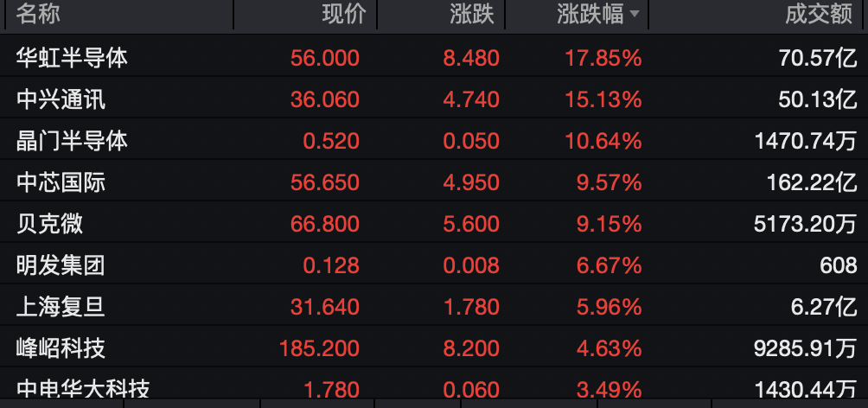
Task: Click on 明发集团 in the list
Action: [x=61, y=265]
